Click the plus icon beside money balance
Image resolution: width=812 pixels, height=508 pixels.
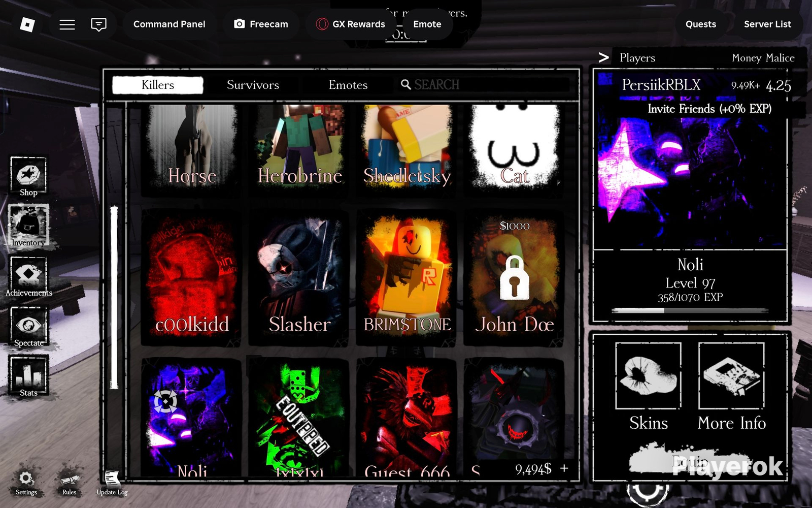tap(564, 468)
